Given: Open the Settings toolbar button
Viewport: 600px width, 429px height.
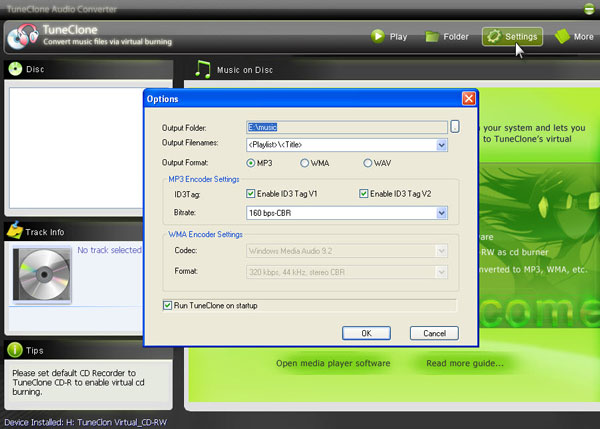Looking at the screenshot, I should coord(512,37).
